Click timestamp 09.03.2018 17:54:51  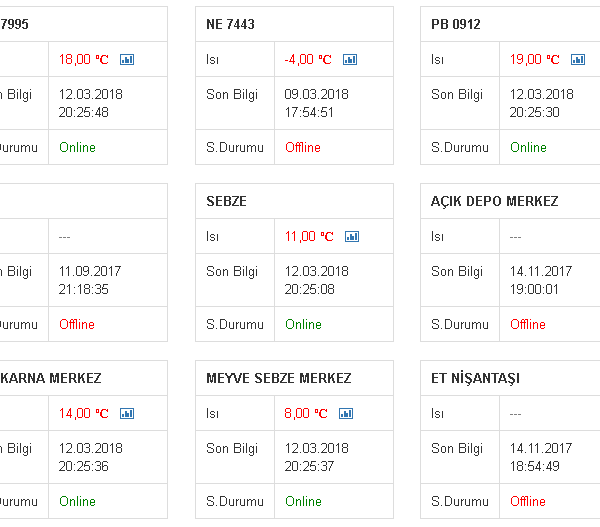tap(316, 103)
